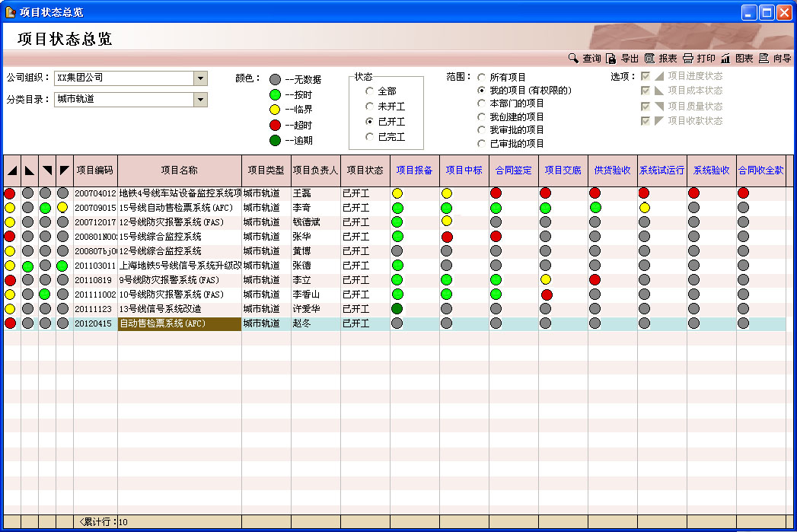Open the 分类目录 dropdown arrow

[201, 100]
